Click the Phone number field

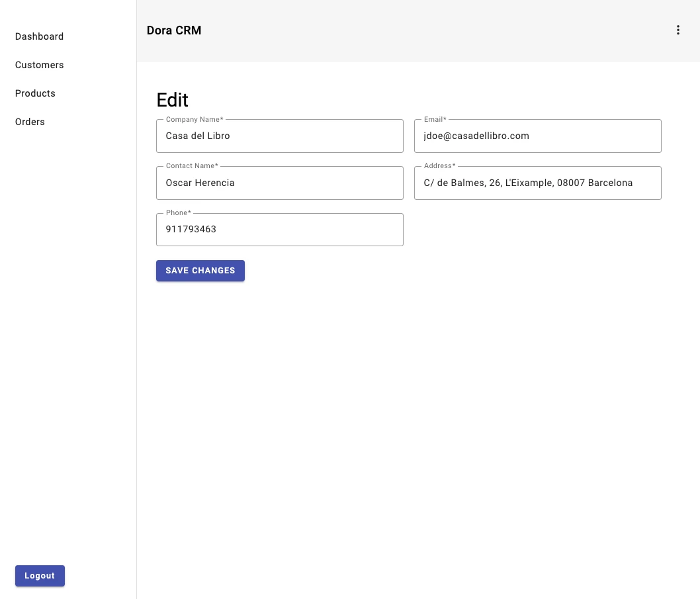click(280, 229)
